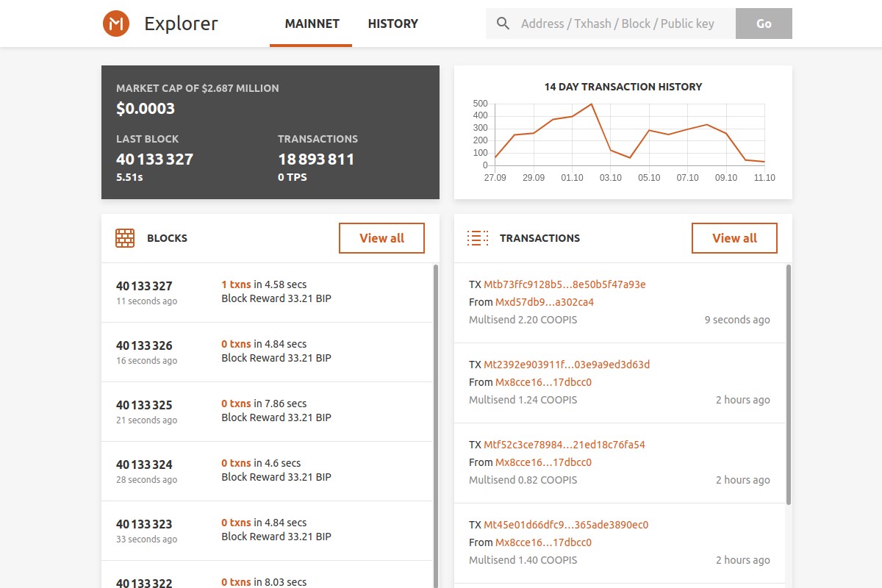Image resolution: width=882 pixels, height=588 pixels.
Task: Click 'MARKET CAP OF $2.687 MILLION' text
Action: tap(198, 88)
